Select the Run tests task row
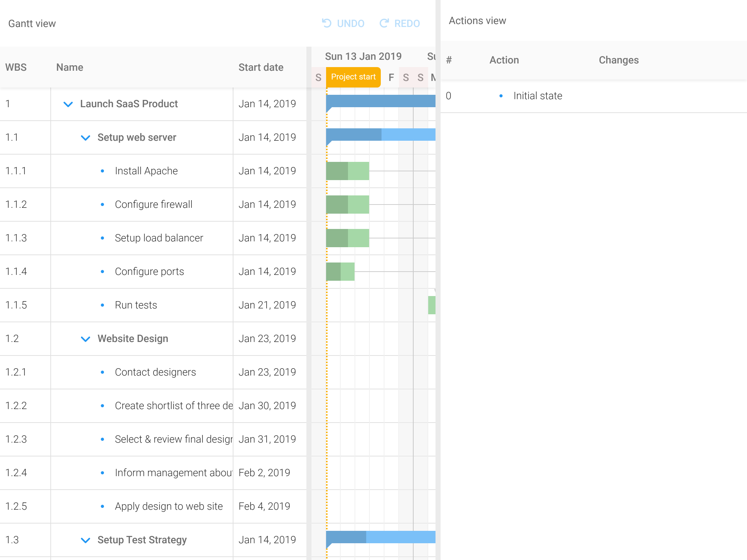 pyautogui.click(x=136, y=305)
